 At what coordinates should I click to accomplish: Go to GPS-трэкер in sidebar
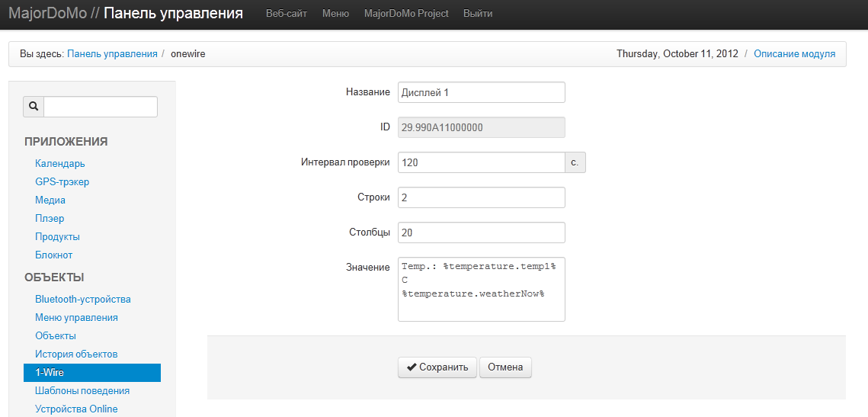62,182
